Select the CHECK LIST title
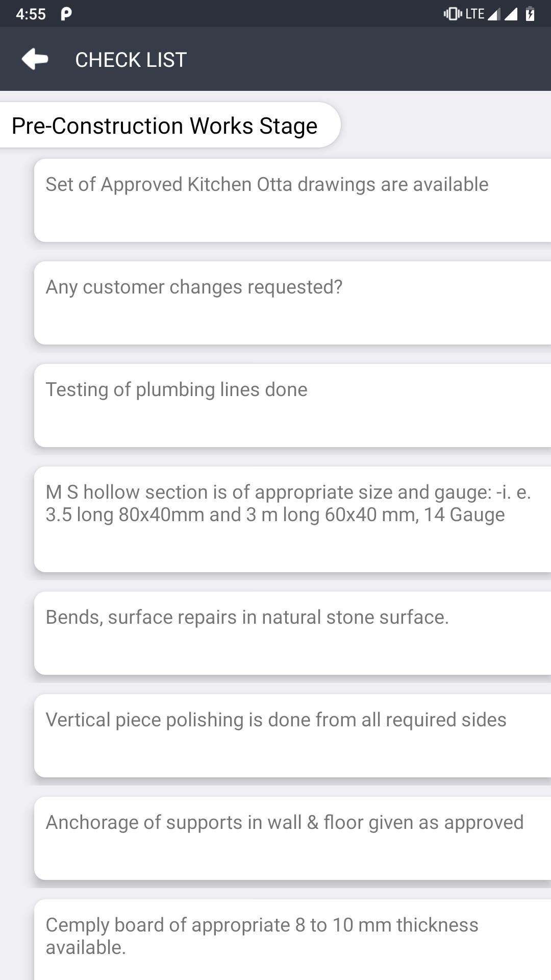551x980 pixels. coord(131,60)
